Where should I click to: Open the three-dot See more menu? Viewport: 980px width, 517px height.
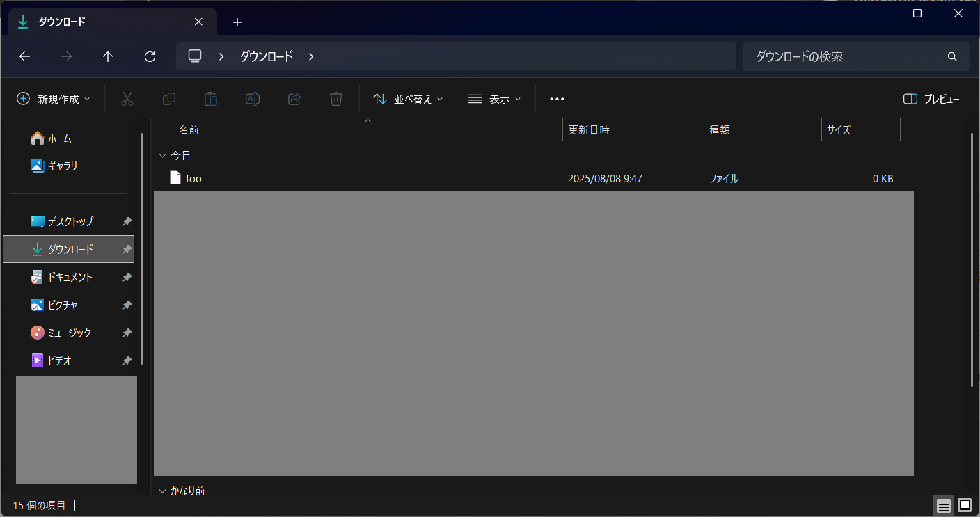(557, 99)
